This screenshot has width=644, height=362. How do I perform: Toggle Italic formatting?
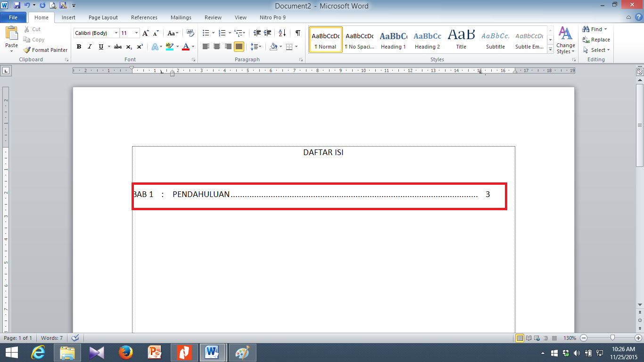90,47
